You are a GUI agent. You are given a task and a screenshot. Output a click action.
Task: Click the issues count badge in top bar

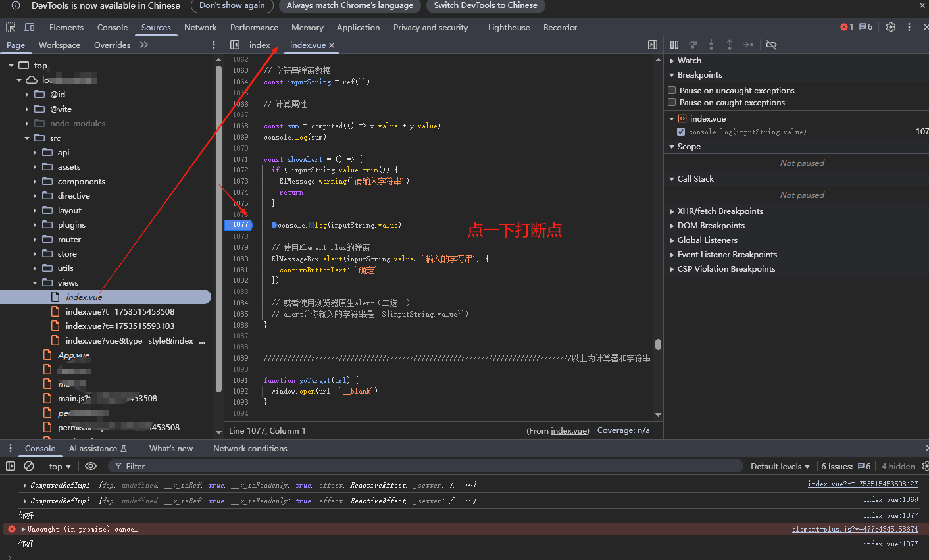pos(865,27)
